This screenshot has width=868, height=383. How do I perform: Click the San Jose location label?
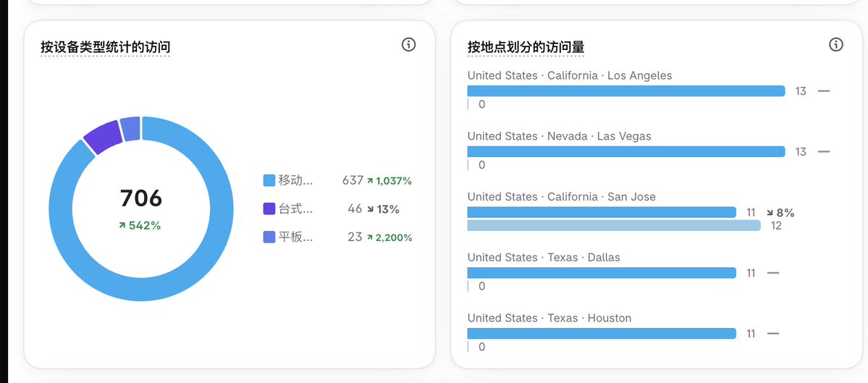point(561,197)
